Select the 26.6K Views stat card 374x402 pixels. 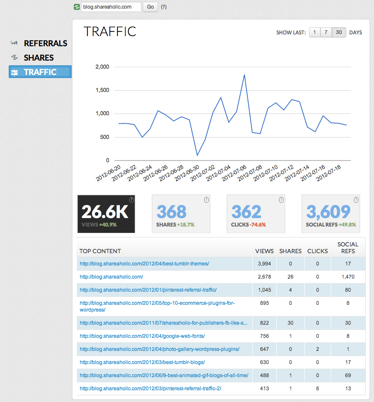click(106, 214)
